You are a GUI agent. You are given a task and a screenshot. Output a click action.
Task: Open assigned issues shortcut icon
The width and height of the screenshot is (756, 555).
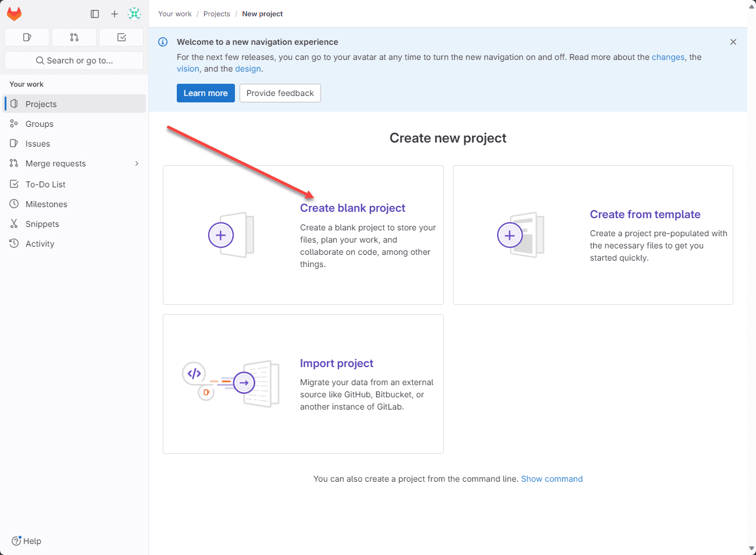coord(27,37)
